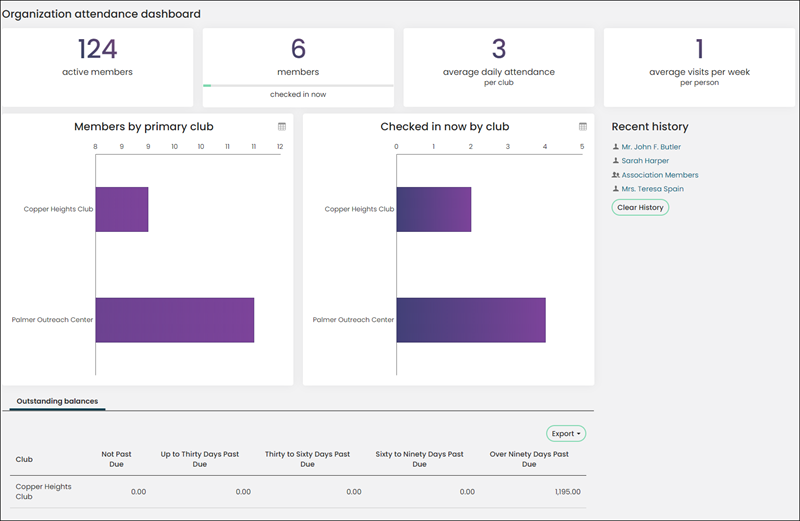Click the checked-in members progress bar

[x=298, y=86]
